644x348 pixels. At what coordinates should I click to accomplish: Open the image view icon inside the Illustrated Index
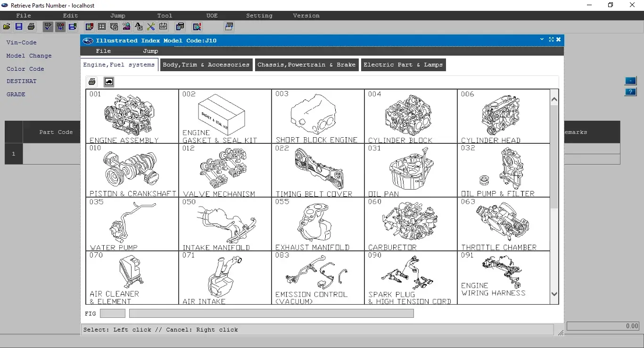108,81
